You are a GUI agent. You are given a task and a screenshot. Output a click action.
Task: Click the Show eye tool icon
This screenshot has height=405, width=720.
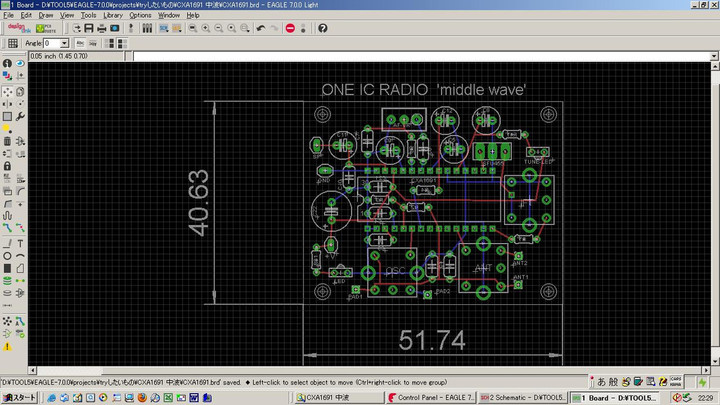click(21, 63)
